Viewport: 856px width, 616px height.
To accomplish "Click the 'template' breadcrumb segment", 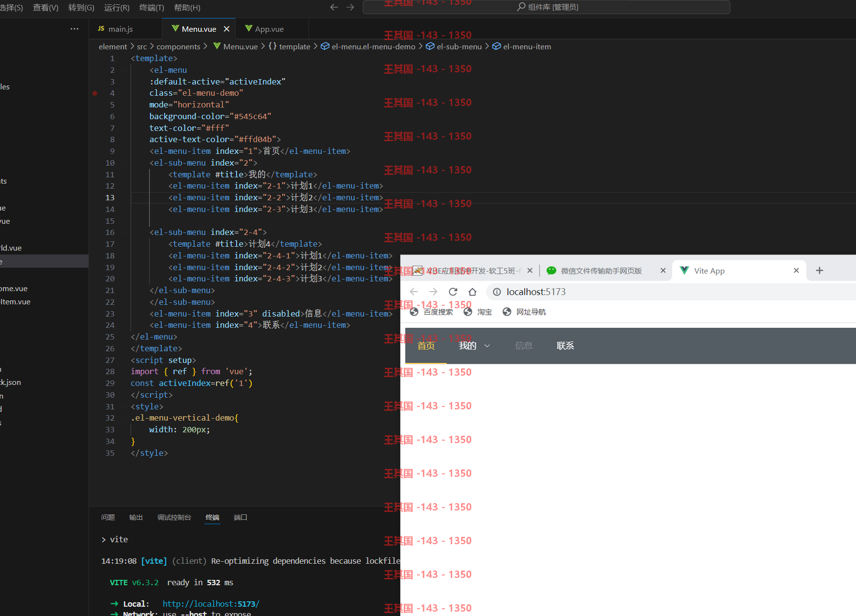I will click(x=289, y=46).
